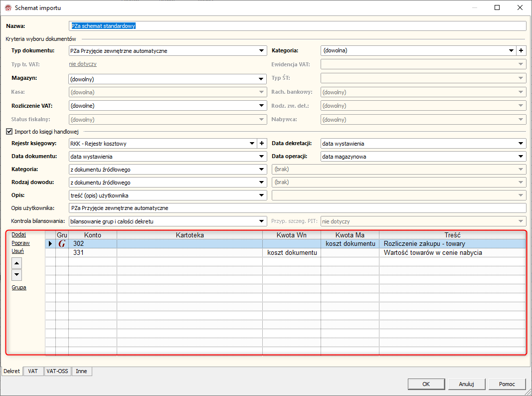
Task: Move row down with the down arrow button
Action: pyautogui.click(x=17, y=274)
